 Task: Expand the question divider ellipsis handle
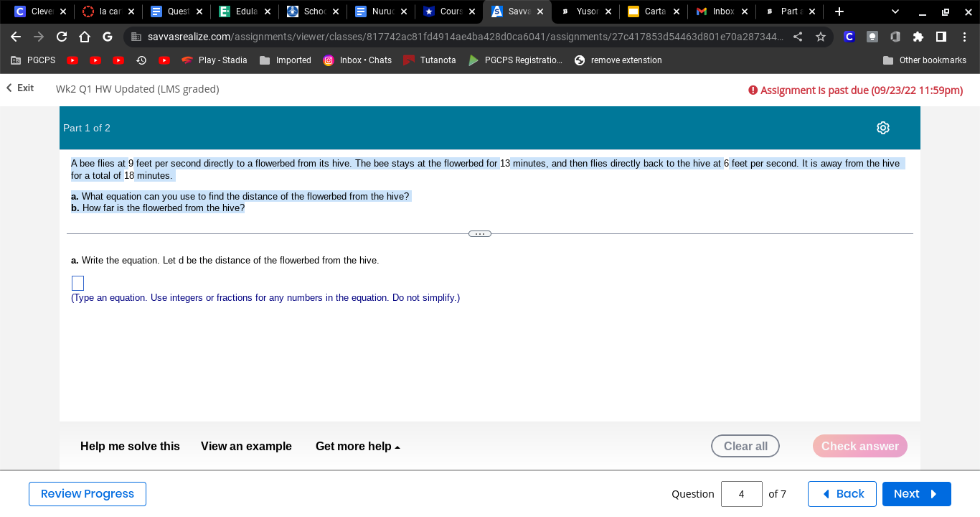(x=480, y=233)
